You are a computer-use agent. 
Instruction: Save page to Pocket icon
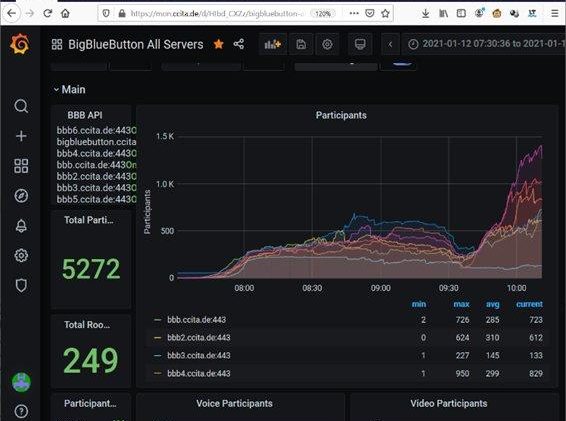(x=370, y=13)
